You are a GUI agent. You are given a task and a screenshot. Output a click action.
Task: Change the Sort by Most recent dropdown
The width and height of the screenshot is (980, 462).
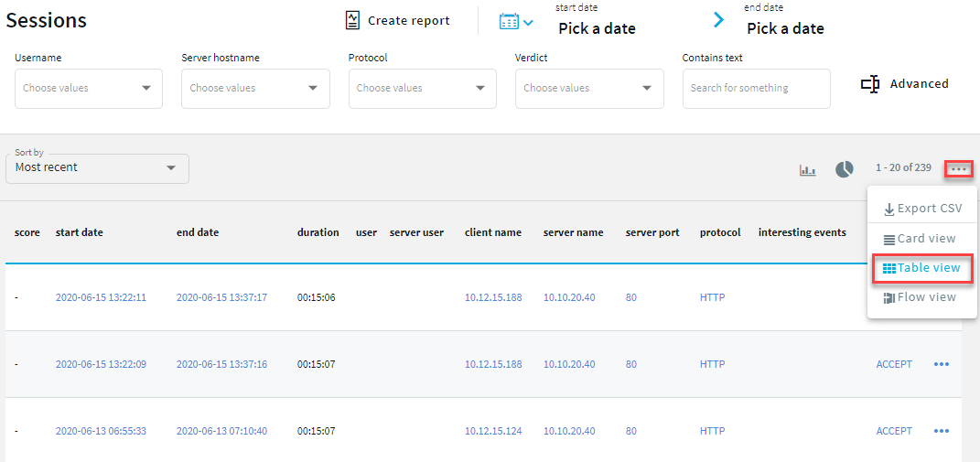[x=97, y=168]
